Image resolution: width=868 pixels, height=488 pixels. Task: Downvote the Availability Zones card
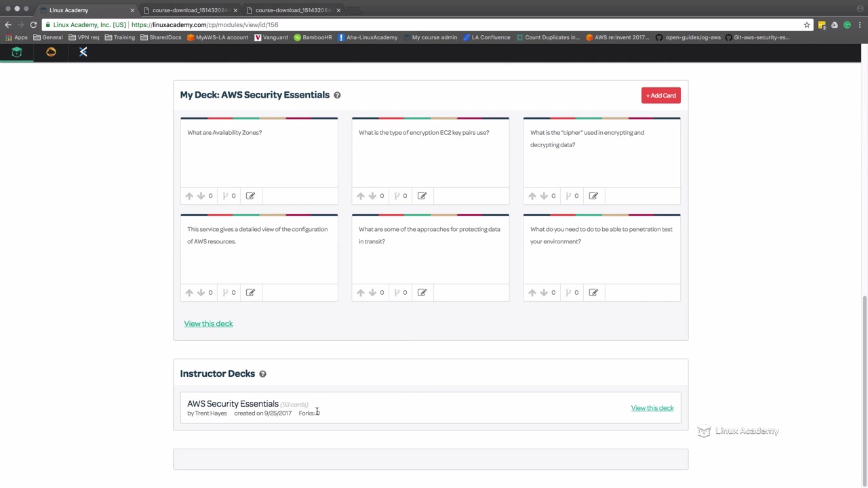[x=201, y=196]
